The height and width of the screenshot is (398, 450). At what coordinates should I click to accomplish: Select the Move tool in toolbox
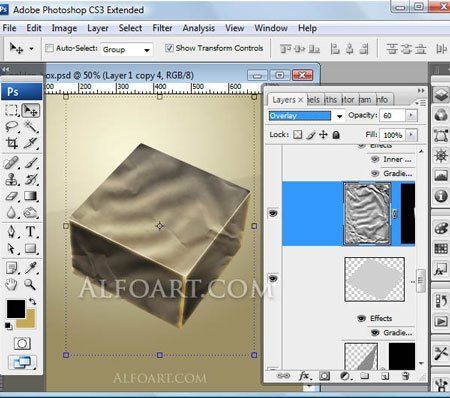click(30, 110)
